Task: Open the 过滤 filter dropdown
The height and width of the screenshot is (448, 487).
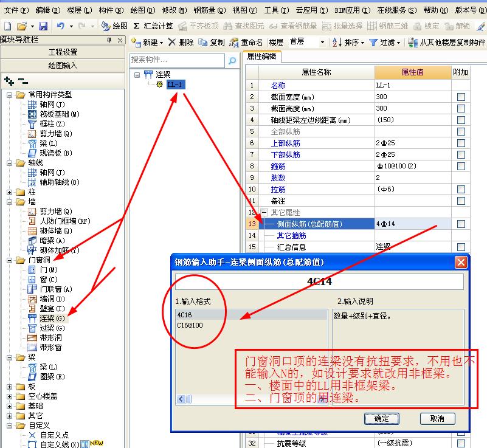Action: click(384, 42)
